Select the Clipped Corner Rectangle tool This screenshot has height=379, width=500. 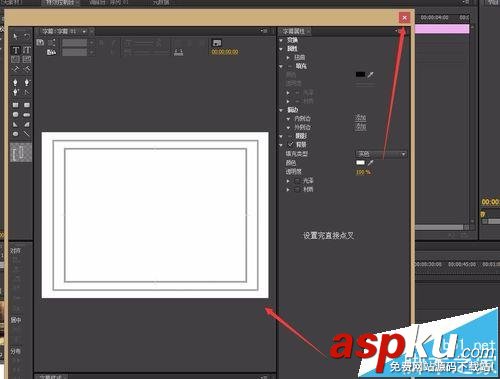(15, 115)
